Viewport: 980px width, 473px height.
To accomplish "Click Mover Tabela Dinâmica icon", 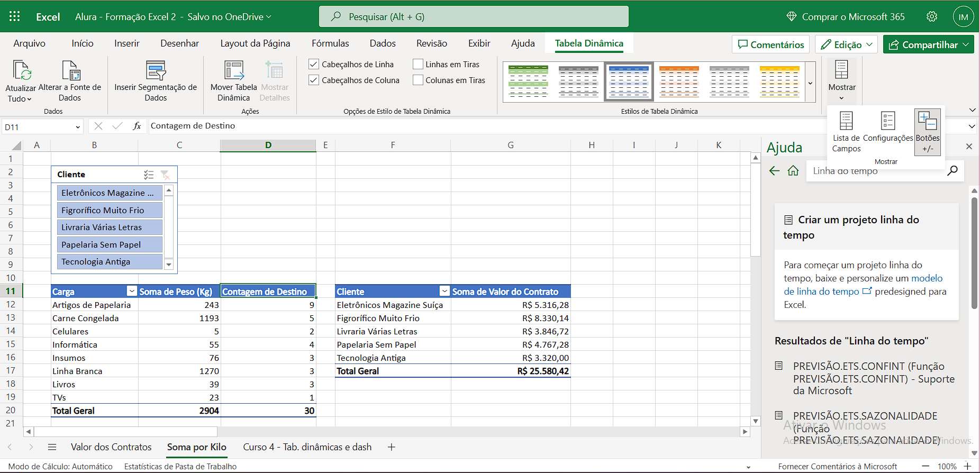I will 234,70.
